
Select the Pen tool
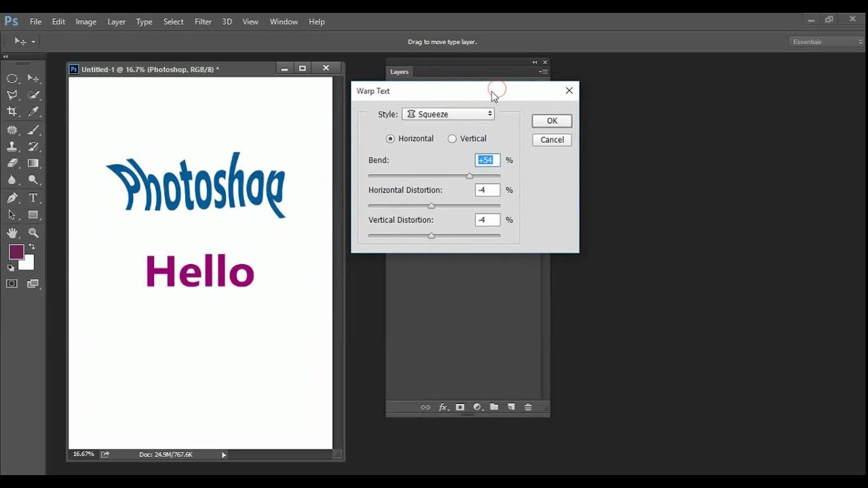pos(12,198)
